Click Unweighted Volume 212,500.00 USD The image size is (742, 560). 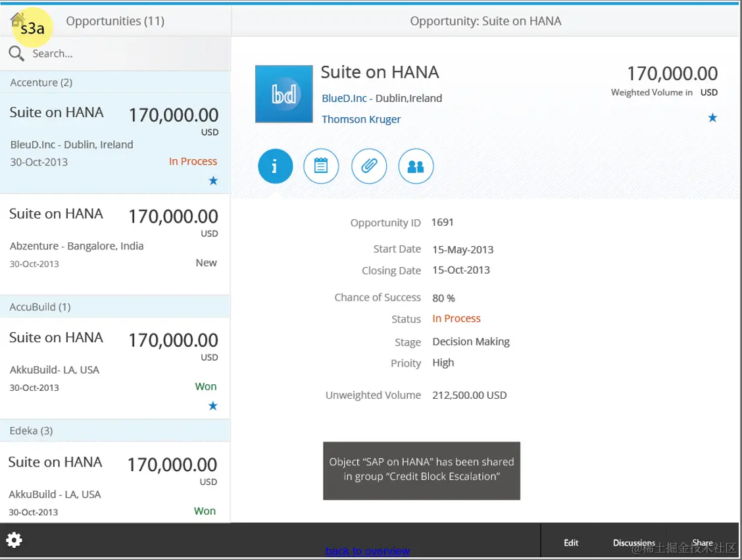pyautogui.click(x=470, y=395)
